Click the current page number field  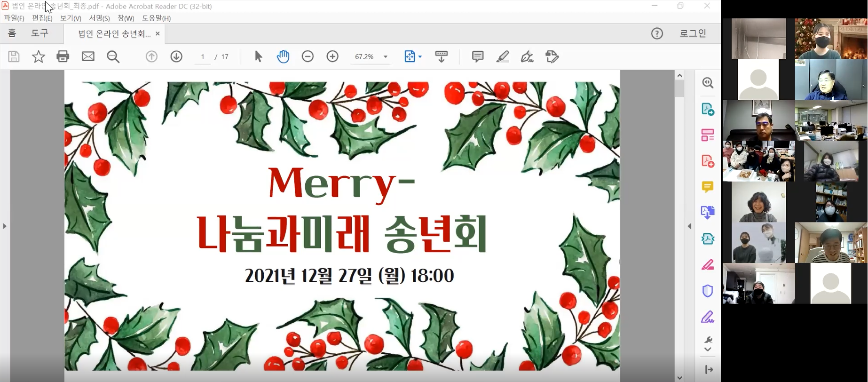[203, 57]
